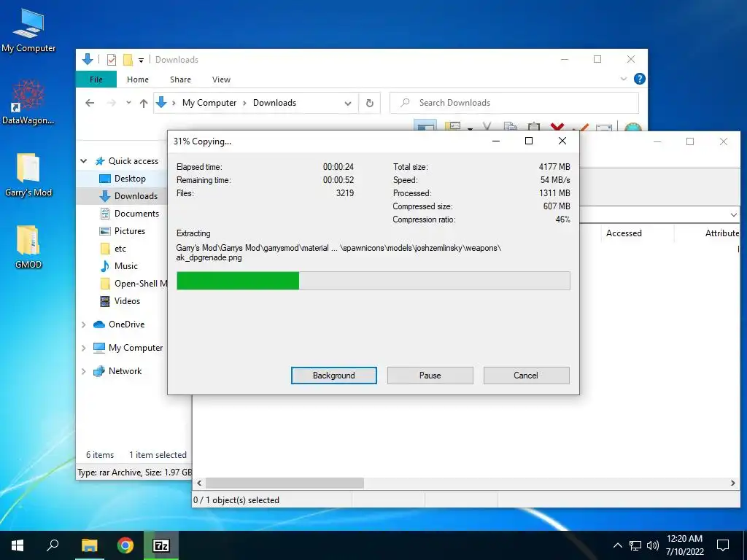Click the 7-Zip horizontal scrollbar thumb

coord(285,483)
